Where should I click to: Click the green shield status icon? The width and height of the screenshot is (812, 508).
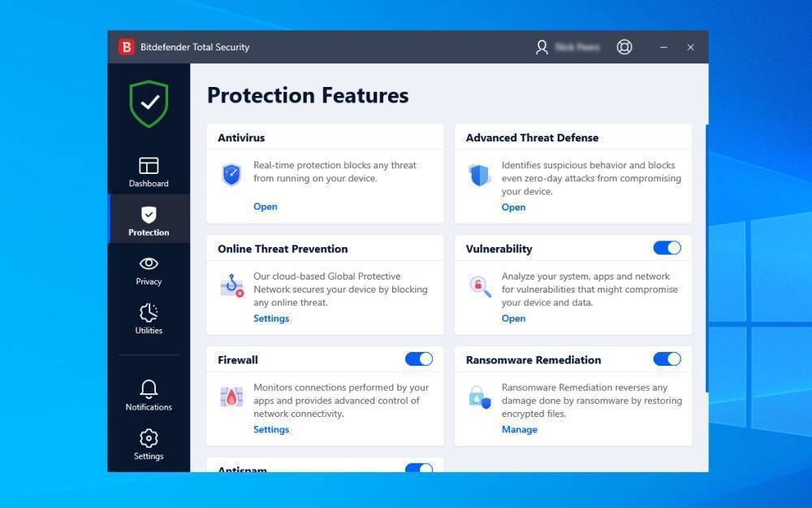(149, 104)
